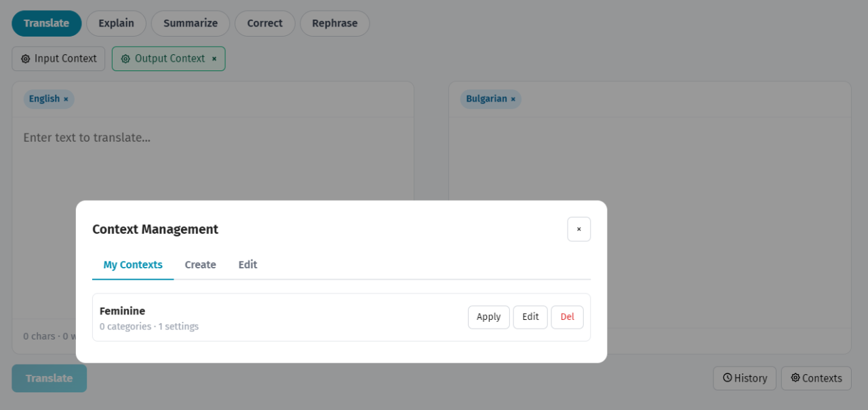Click the Contexts gear icon
This screenshot has width=868, height=410.
coord(795,378)
